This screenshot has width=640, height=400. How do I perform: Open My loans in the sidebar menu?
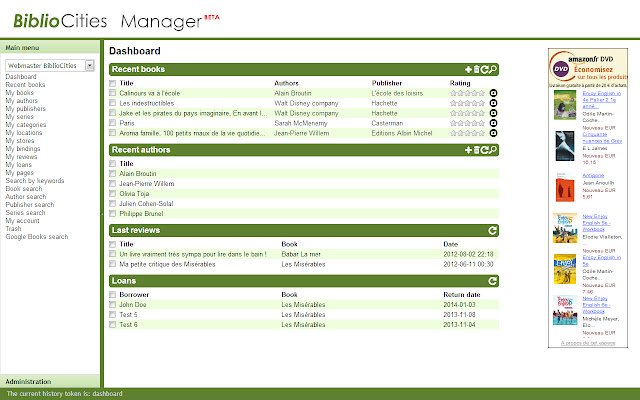tap(18, 165)
